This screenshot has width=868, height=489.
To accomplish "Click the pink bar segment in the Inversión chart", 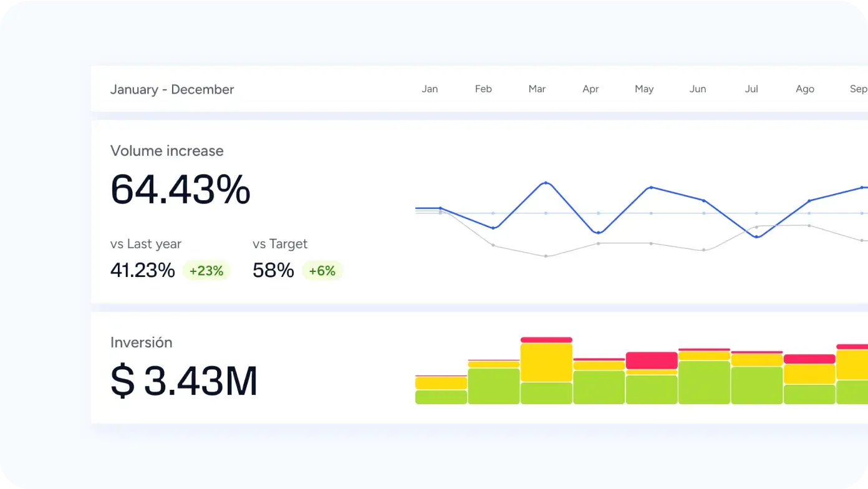I will tap(652, 360).
